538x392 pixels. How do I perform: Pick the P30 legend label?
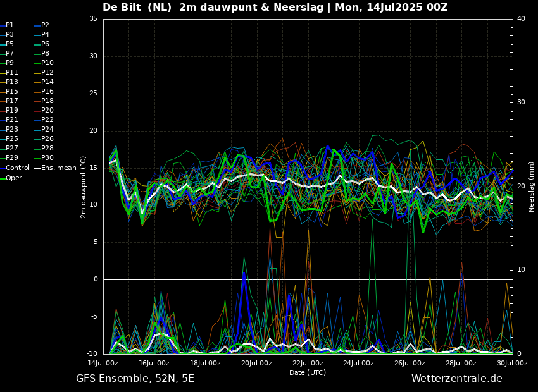point(44,157)
